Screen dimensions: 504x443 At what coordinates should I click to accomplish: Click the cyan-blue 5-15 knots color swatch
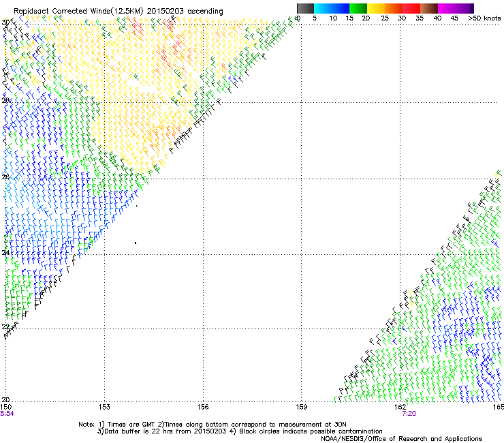332,8
